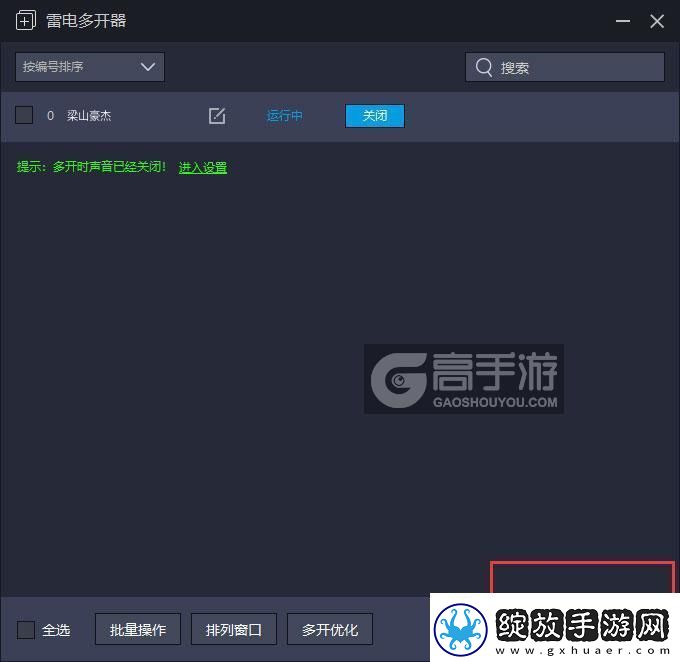This screenshot has width=680, height=662.
Task: Toggle the 全选 select-all checkbox
Action: click(x=26, y=629)
